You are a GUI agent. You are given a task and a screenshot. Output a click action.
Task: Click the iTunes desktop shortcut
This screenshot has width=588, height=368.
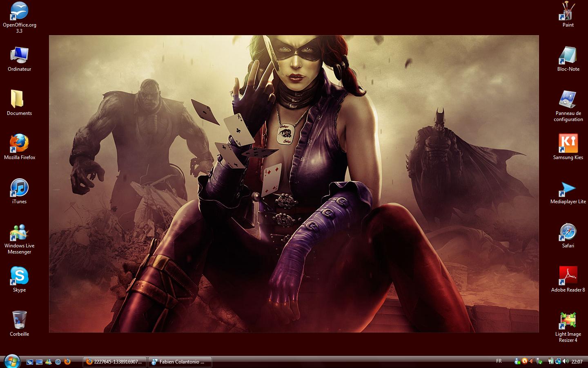[19, 188]
